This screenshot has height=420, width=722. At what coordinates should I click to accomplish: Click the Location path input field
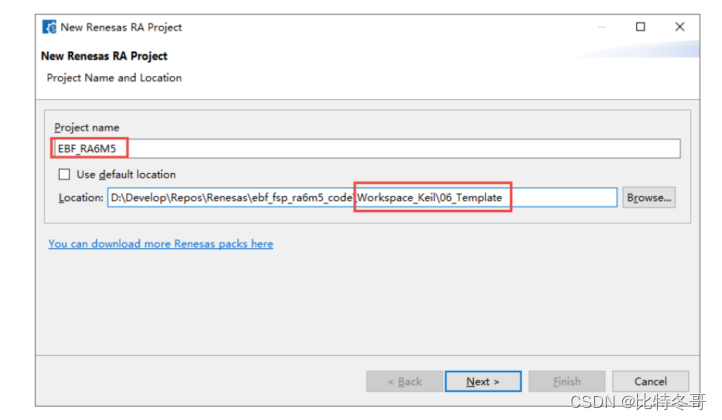coord(362,198)
